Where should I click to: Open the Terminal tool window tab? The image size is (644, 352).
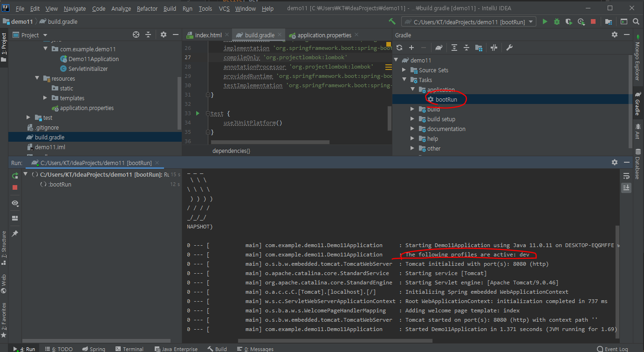tap(129, 349)
